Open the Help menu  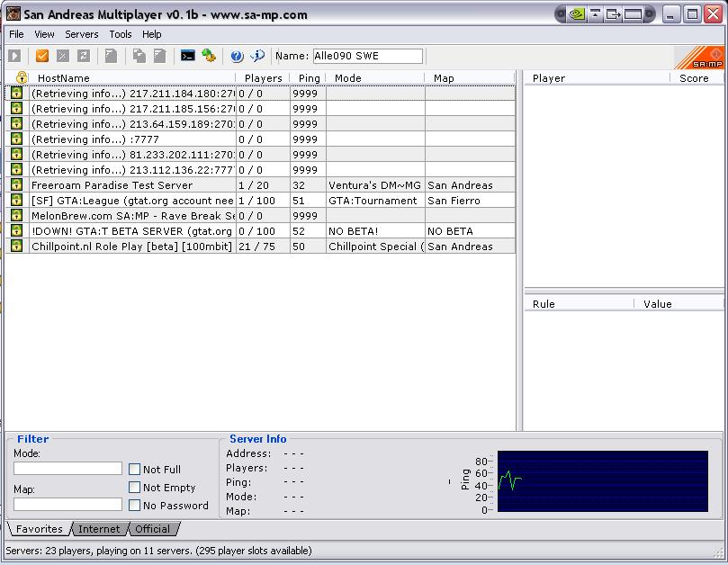pos(152,34)
